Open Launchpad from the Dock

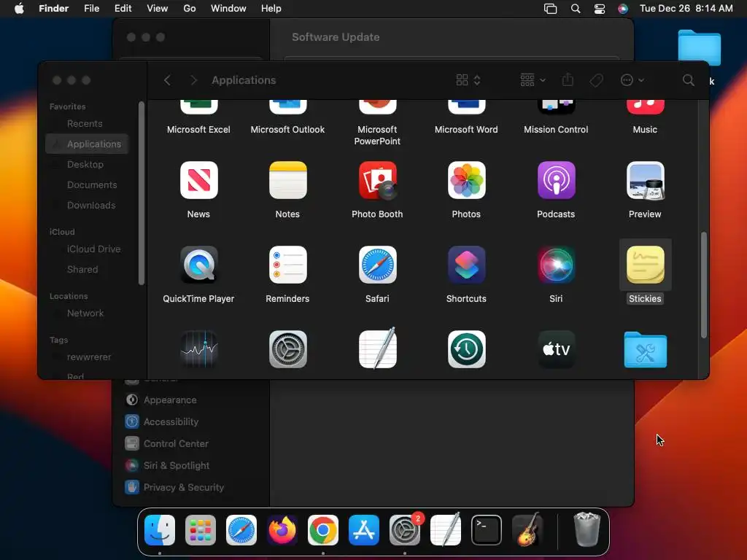click(200, 530)
